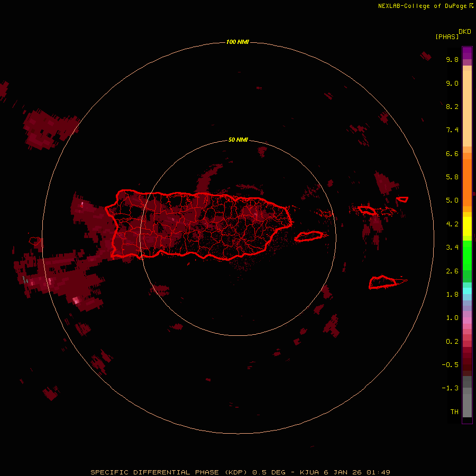Click the 0.5 DEG elevation text in the caption
Image resolution: width=476 pixels, height=476 pixels.
[269, 472]
